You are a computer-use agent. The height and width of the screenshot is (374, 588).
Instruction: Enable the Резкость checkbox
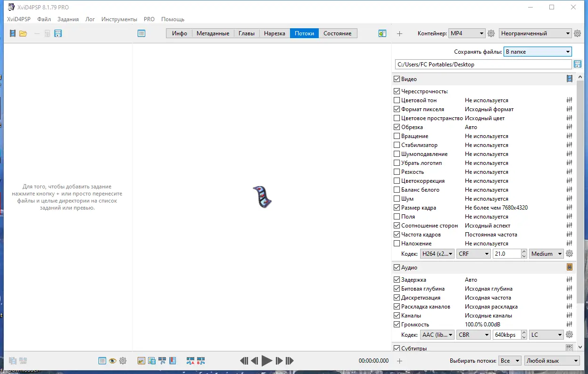(x=397, y=172)
